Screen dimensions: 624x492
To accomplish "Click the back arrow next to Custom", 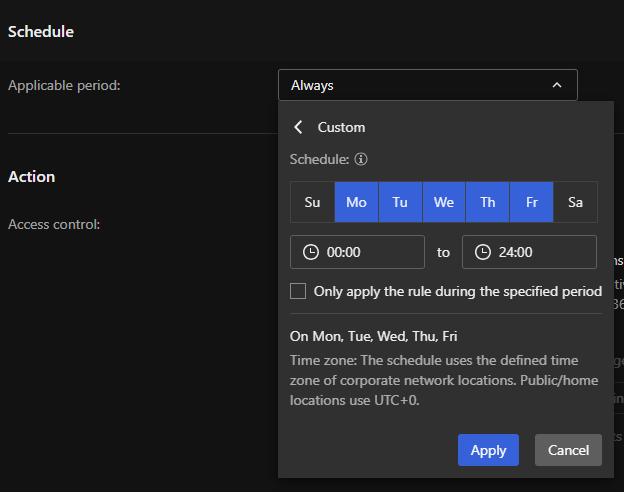I will click(298, 127).
